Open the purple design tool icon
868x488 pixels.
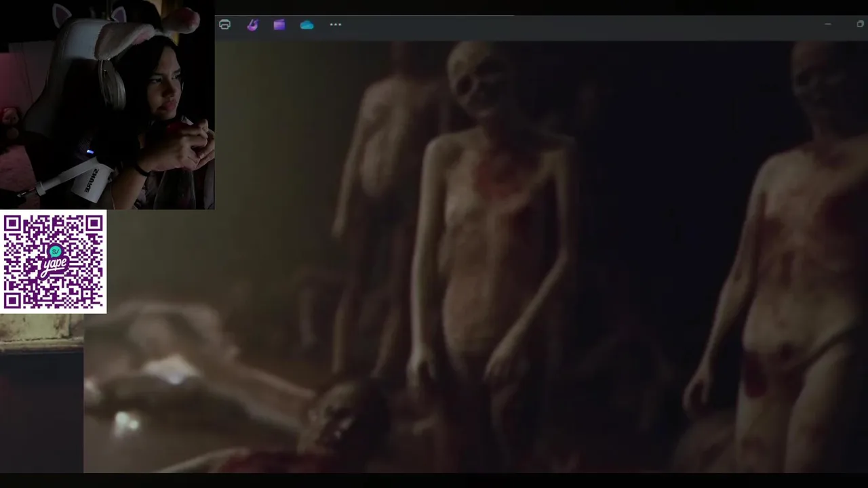(252, 25)
